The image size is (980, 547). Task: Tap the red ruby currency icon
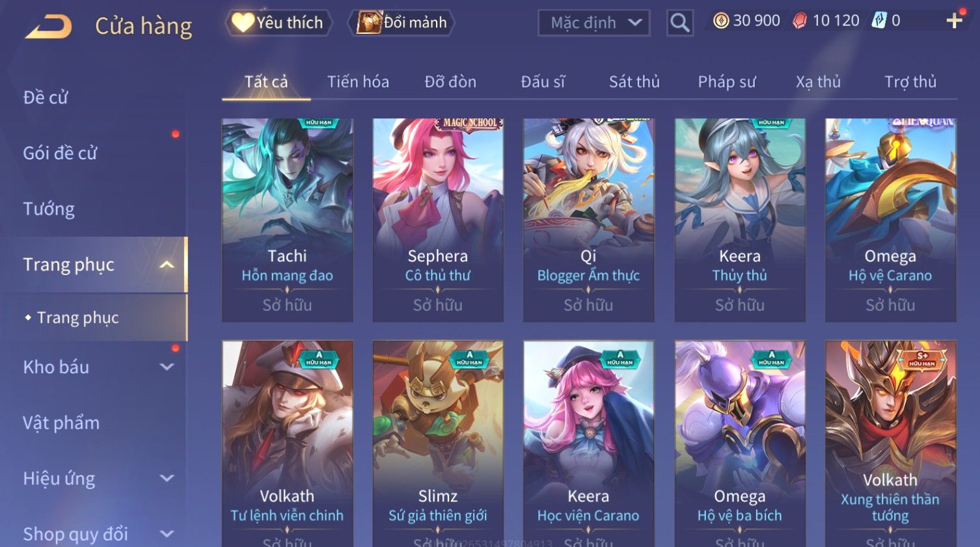pos(800,21)
